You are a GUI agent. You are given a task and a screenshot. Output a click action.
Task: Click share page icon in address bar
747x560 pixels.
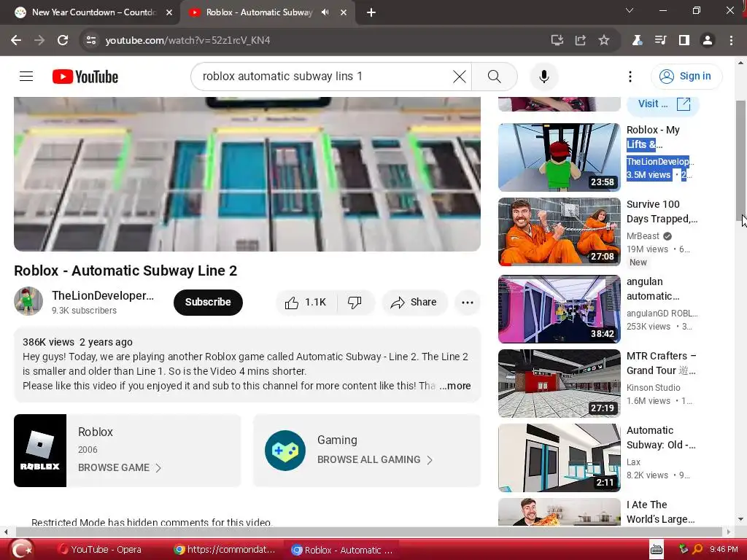pyautogui.click(x=580, y=41)
